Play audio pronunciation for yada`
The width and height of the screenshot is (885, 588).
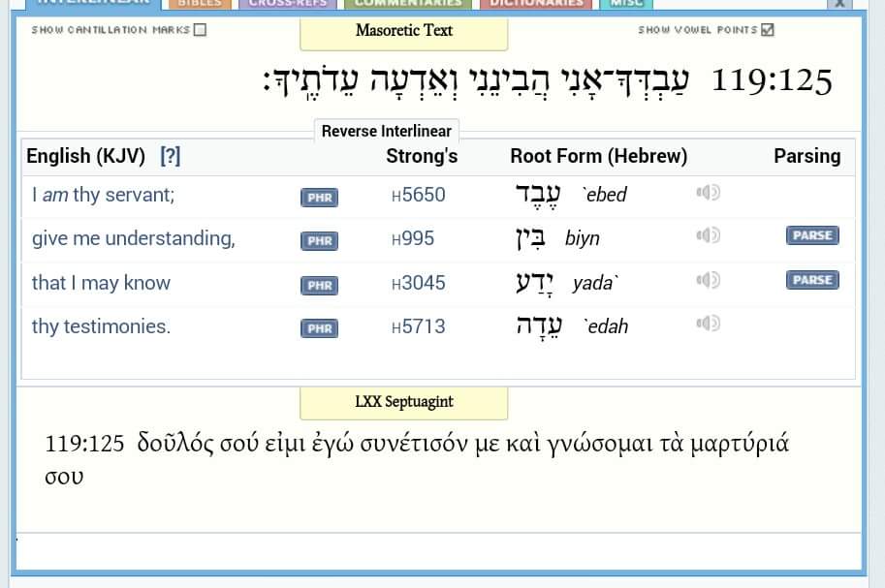point(708,280)
